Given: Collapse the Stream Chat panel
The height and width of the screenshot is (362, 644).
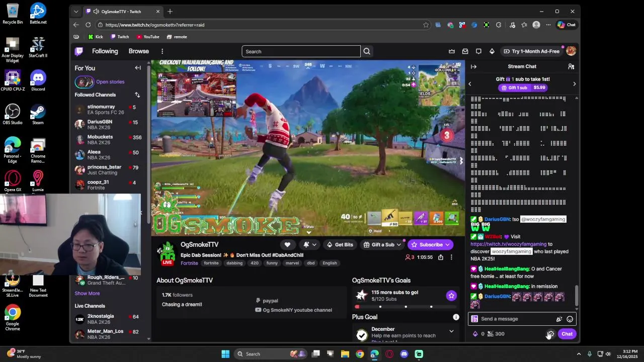Looking at the screenshot, I should click(x=473, y=66).
